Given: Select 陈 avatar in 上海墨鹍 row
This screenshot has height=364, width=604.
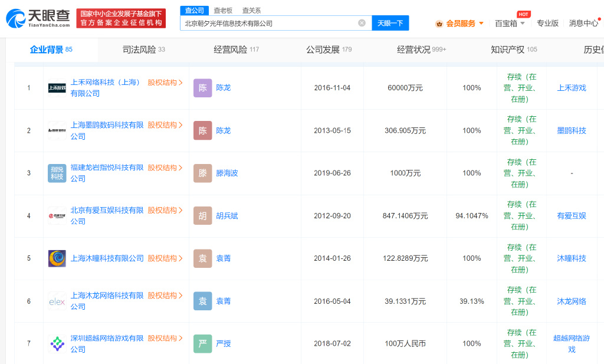Looking at the screenshot, I should click(x=203, y=130).
